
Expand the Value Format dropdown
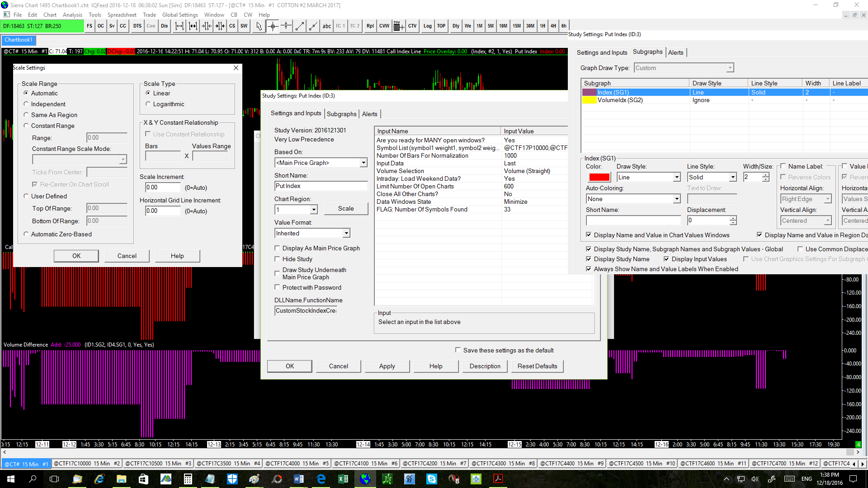(346, 233)
